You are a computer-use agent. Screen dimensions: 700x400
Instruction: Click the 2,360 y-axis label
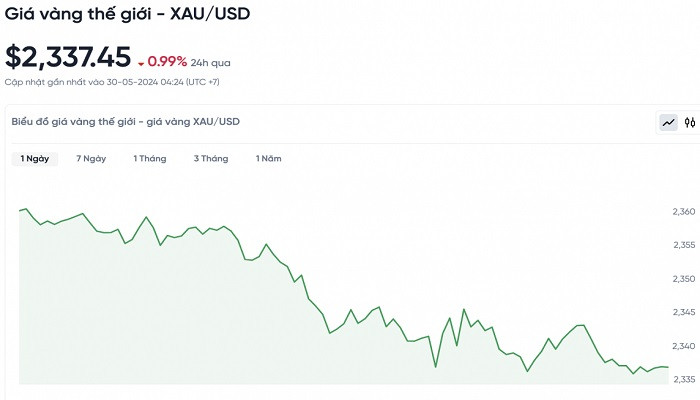coord(684,212)
